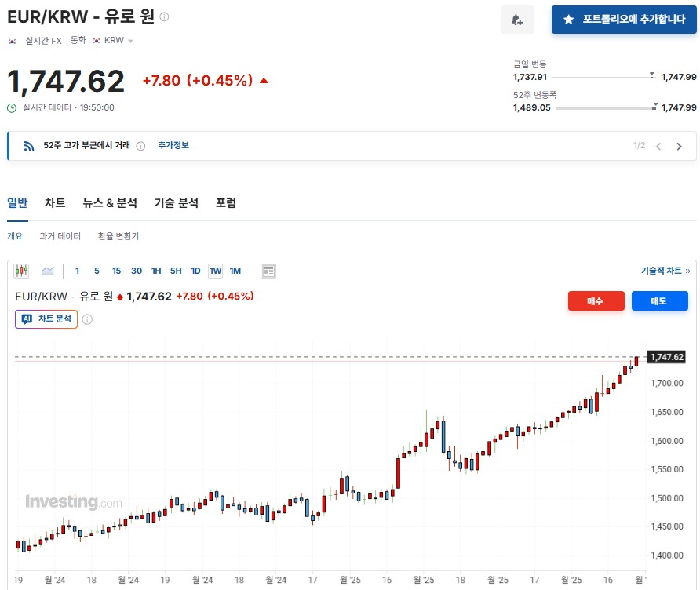This screenshot has width=700, height=590.
Task: Select the candlestick chart type icon
Action: tap(21, 271)
